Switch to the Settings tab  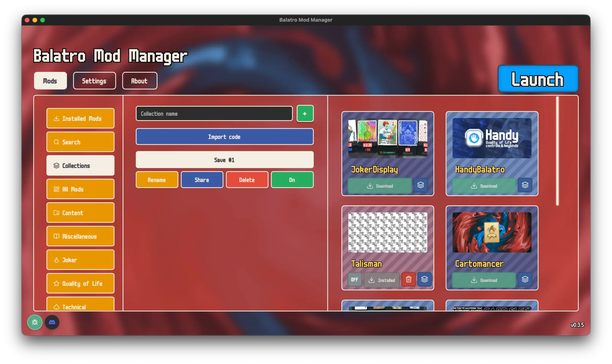94,80
